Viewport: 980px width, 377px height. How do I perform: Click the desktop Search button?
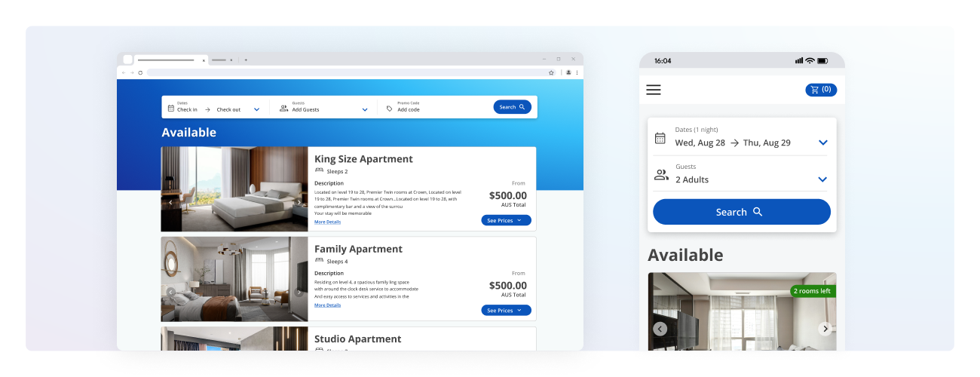point(513,107)
